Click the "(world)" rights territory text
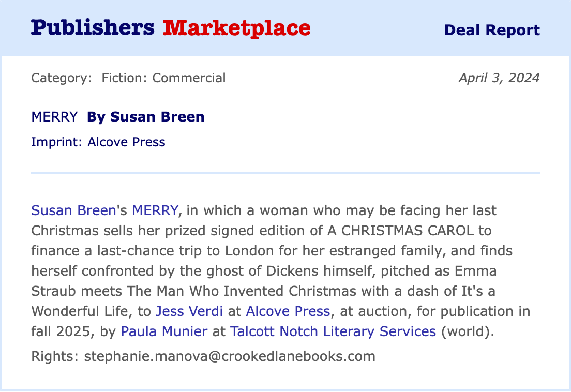Screen dimensions: 571x392 coord(467,331)
